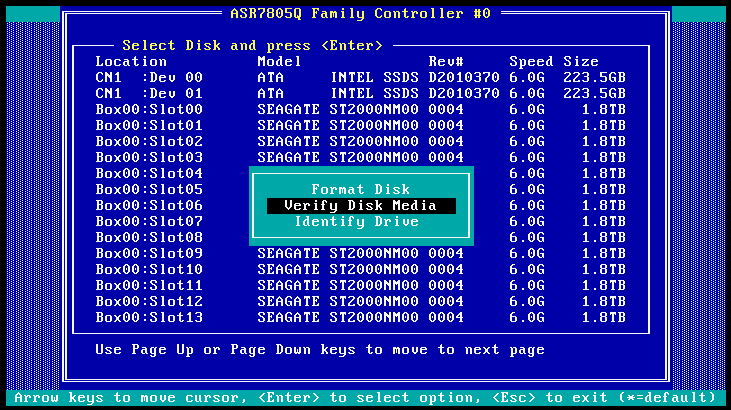This screenshot has height=410, width=731.
Task: Pick the Box00:Slot01 disk row
Action: click(360, 125)
